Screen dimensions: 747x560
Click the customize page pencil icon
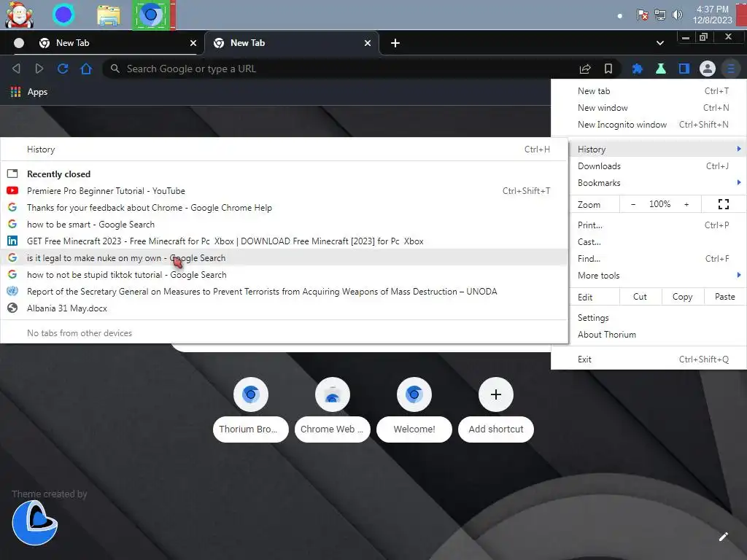pyautogui.click(x=723, y=537)
